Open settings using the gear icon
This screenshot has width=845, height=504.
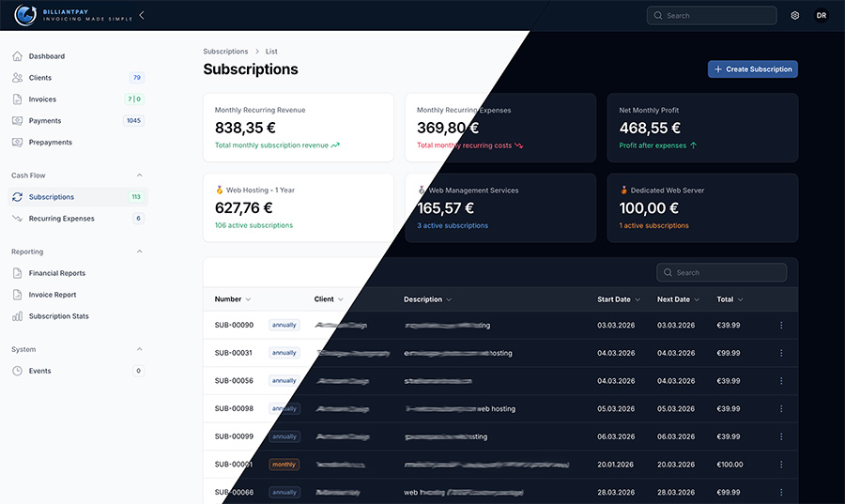click(x=795, y=16)
